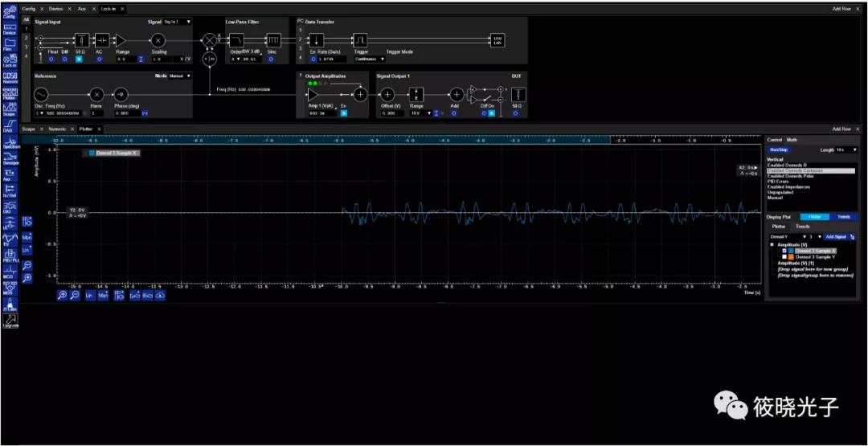This screenshot has height=446, width=868.
Task: Click the zoom in magnifier below the plot
Action: pos(62,296)
